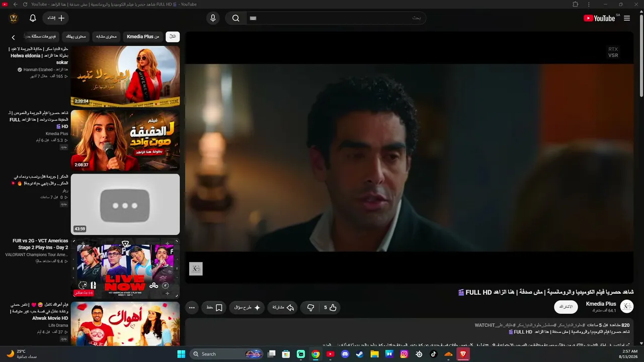
Task: Focus the YouTube search box
Action: 336,18
